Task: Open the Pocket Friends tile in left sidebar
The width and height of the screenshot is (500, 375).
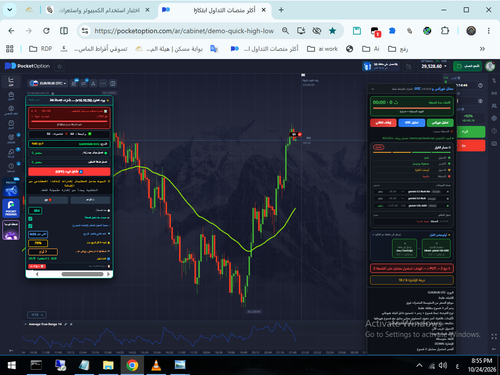Action: 11,208
